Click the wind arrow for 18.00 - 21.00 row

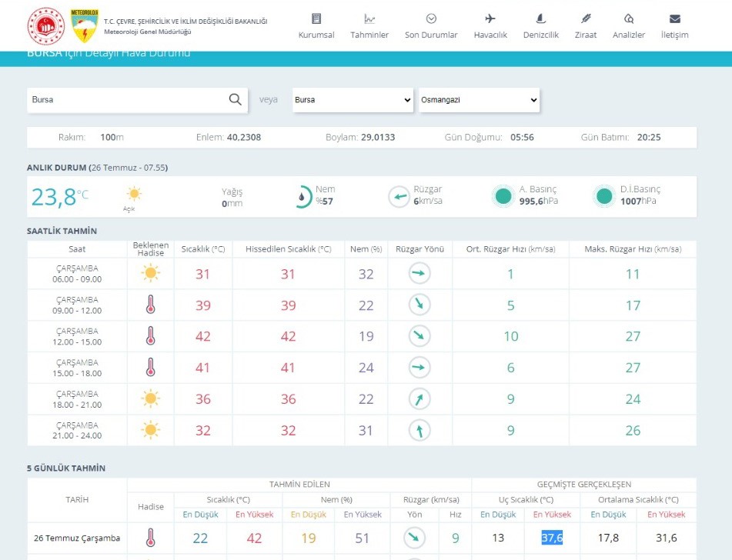click(419, 399)
